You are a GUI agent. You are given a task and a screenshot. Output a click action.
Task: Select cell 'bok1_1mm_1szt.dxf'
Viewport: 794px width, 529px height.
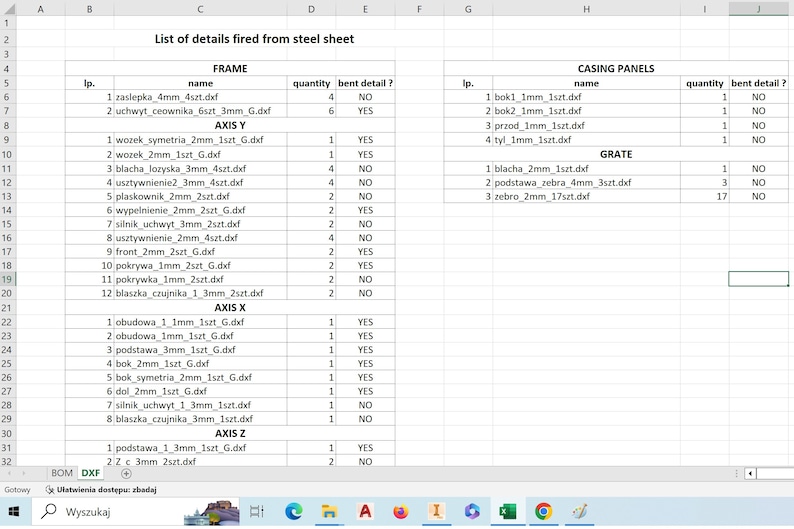click(586, 97)
